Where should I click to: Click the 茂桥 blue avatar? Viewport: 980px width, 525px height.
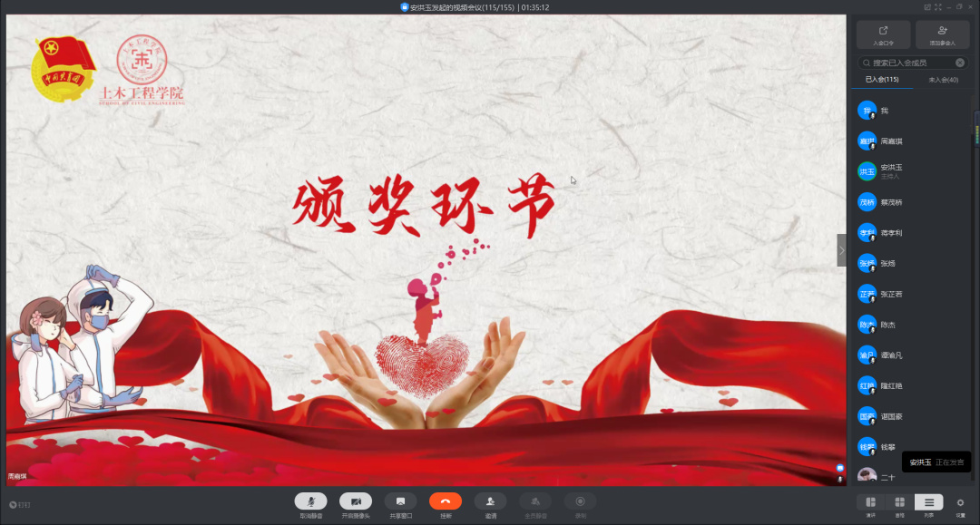[867, 202]
